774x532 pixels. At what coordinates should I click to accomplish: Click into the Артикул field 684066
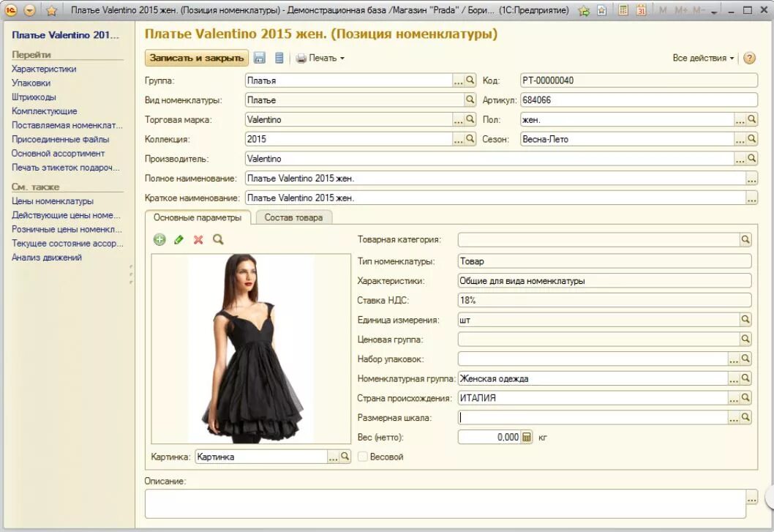[639, 100]
